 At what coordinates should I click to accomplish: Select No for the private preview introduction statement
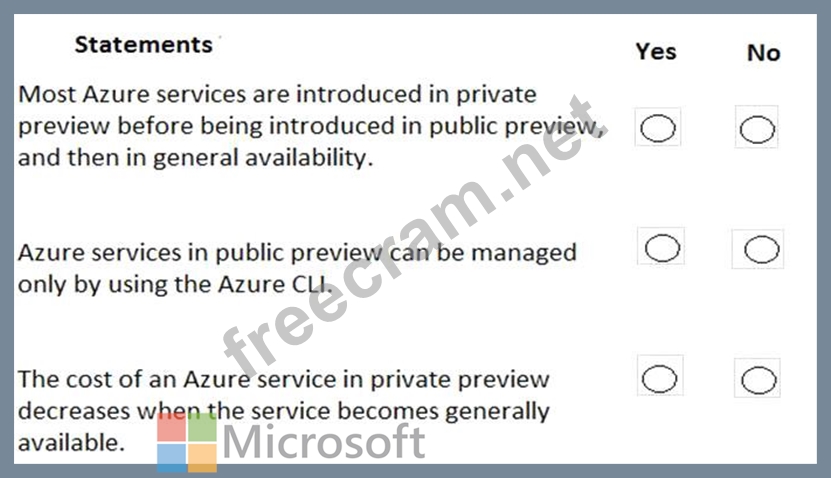pyautogui.click(x=757, y=129)
